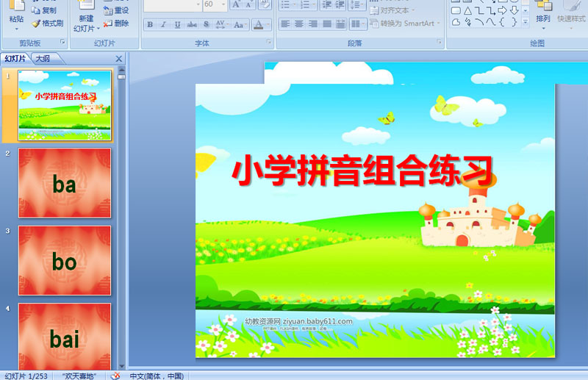
Task: Select right arrow shape
Action: (x=502, y=10)
